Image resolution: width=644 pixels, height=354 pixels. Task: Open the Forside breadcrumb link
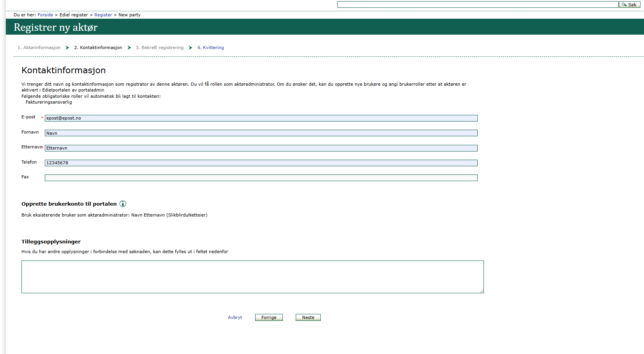[45, 15]
